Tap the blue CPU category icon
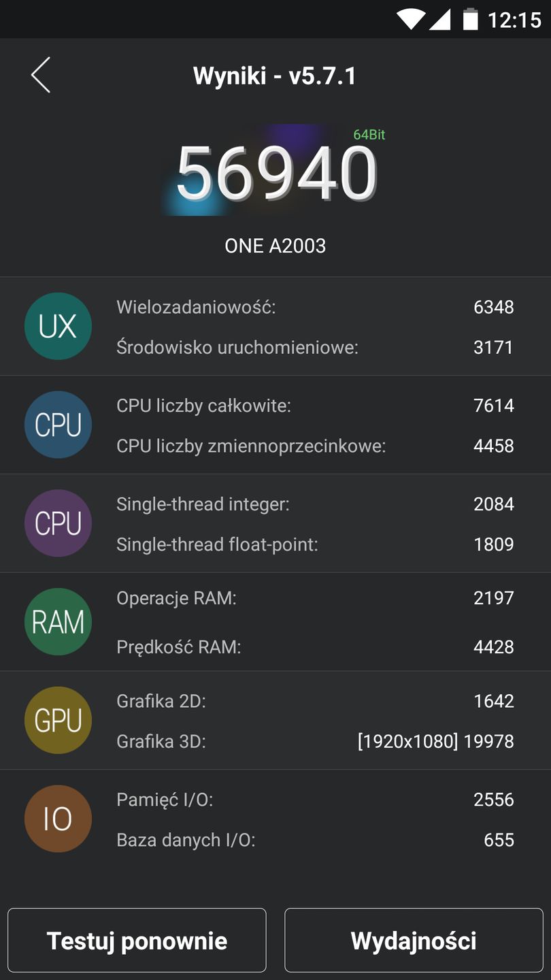The image size is (551, 980). pos(58,425)
